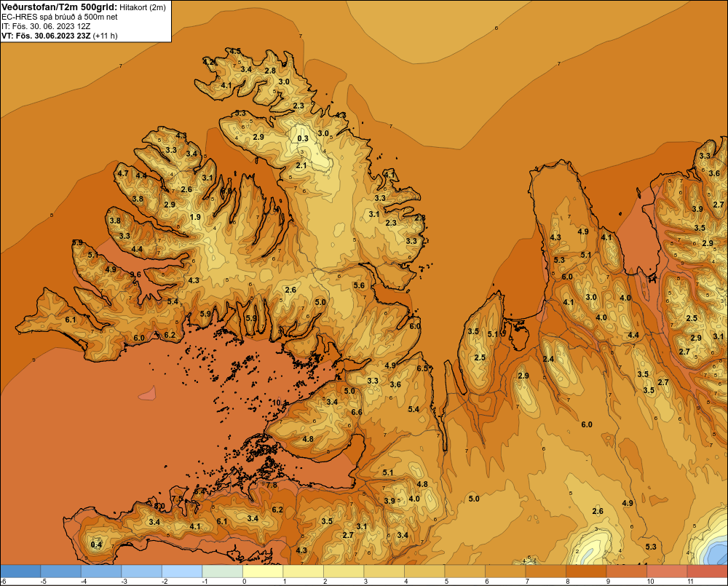Click the '11' legend tick label

click(x=690, y=582)
